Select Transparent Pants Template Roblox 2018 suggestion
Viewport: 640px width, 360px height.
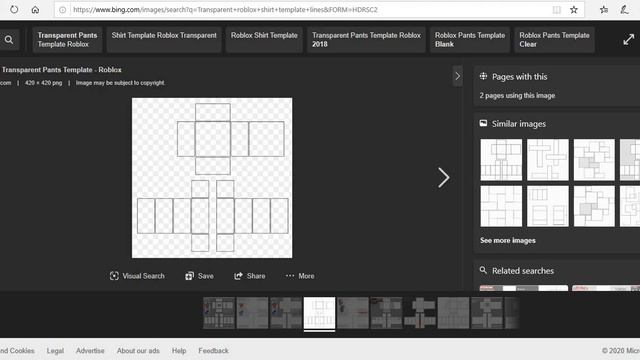(366, 40)
